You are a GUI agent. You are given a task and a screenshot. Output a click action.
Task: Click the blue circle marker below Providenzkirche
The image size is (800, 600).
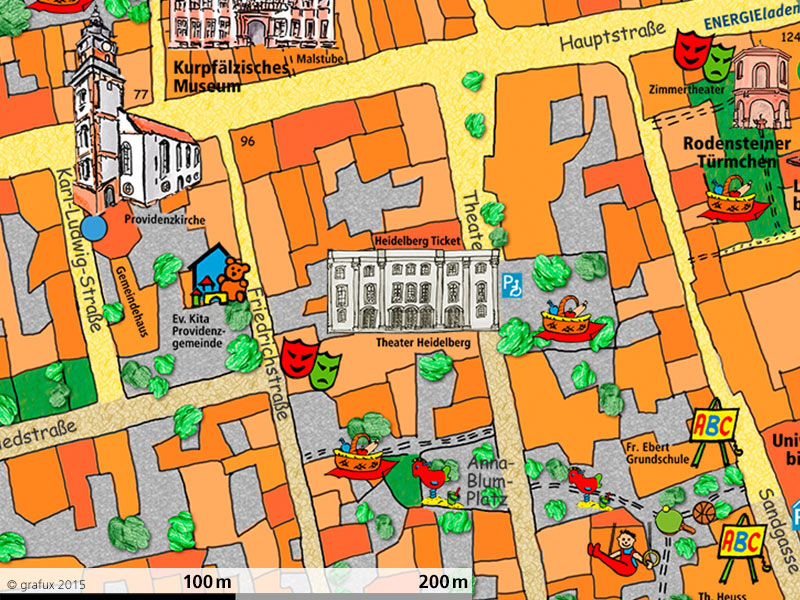[x=93, y=228]
